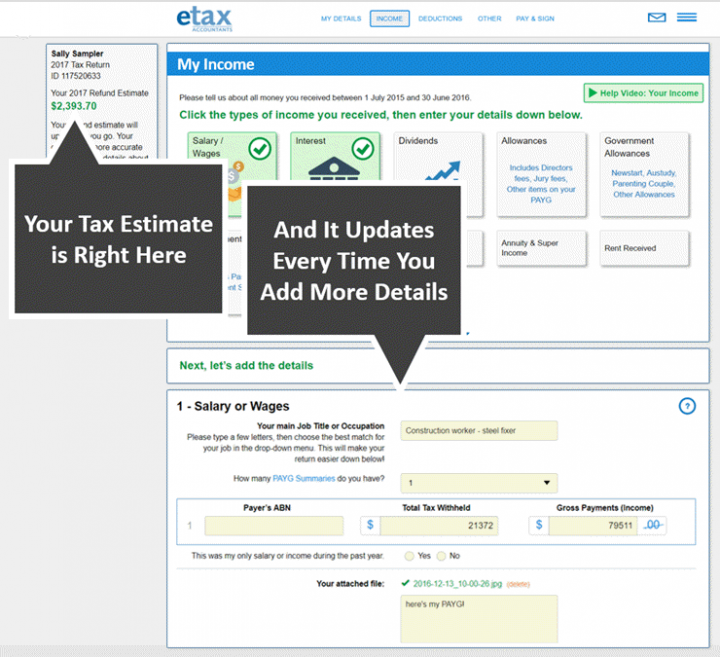Open the Pay & Sign tab
The width and height of the screenshot is (720, 657).
point(535,19)
